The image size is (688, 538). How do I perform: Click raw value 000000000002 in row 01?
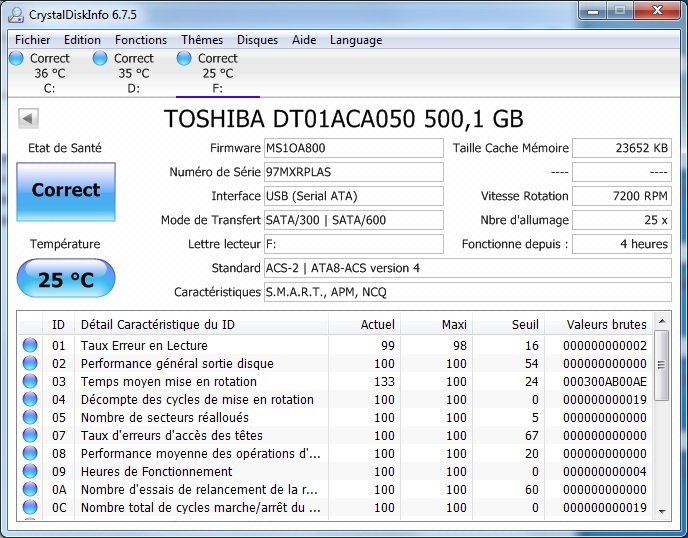point(605,346)
